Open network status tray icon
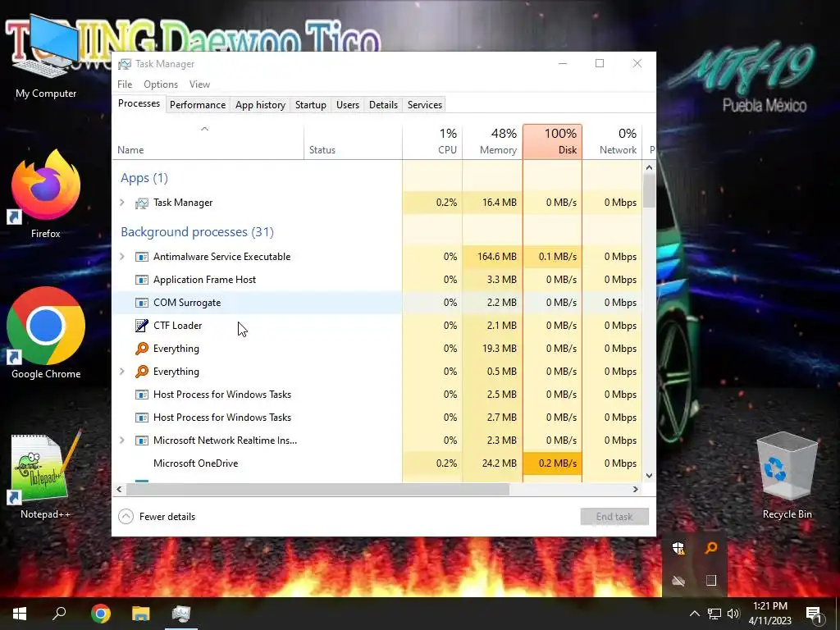This screenshot has width=840, height=630. click(714, 614)
